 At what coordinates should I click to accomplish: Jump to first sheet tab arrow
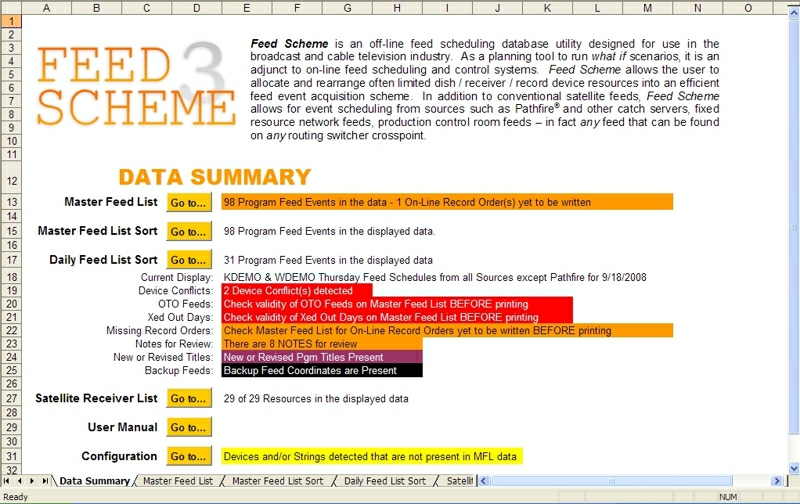(7, 481)
